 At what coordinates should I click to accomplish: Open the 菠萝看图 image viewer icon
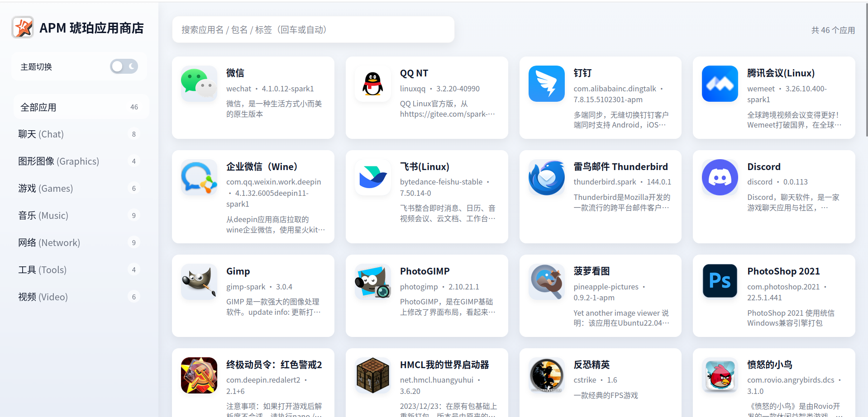coord(547,282)
